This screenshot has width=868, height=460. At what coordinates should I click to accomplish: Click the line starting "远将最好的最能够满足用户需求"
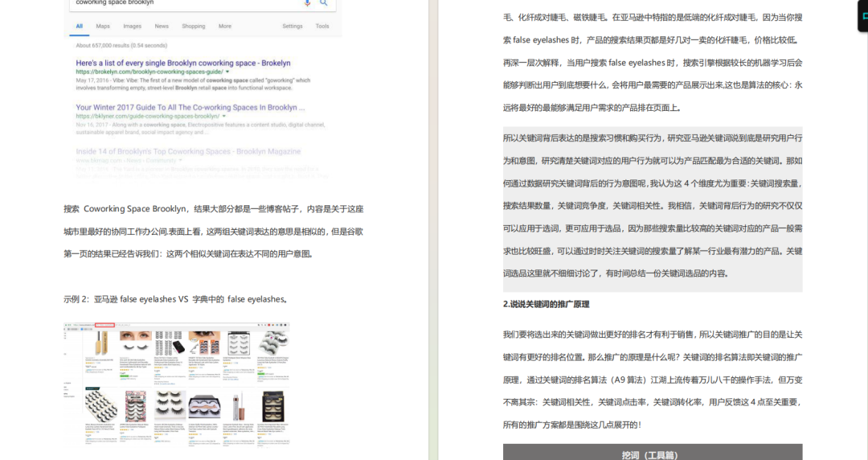pyautogui.click(x=593, y=108)
